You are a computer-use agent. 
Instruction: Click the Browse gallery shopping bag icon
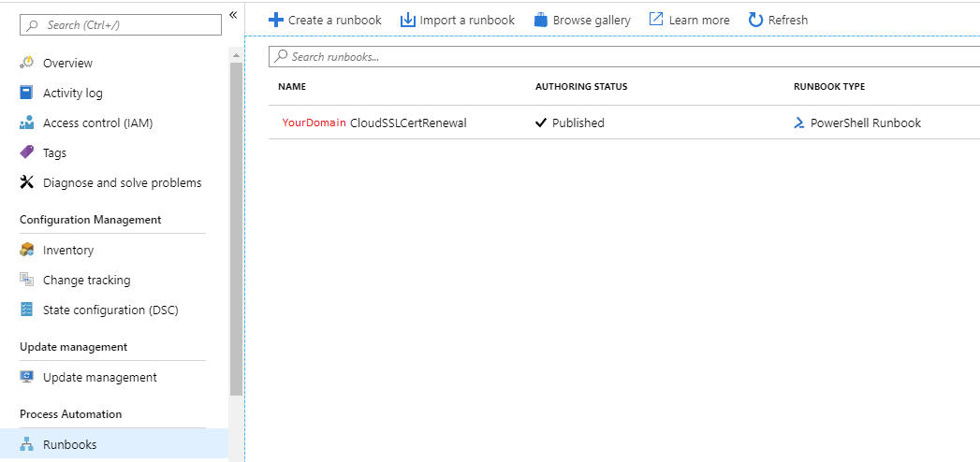click(x=541, y=20)
